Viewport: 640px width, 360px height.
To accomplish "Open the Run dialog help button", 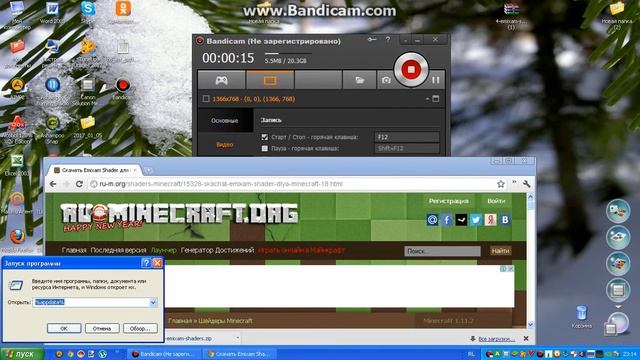I will 146,263.
